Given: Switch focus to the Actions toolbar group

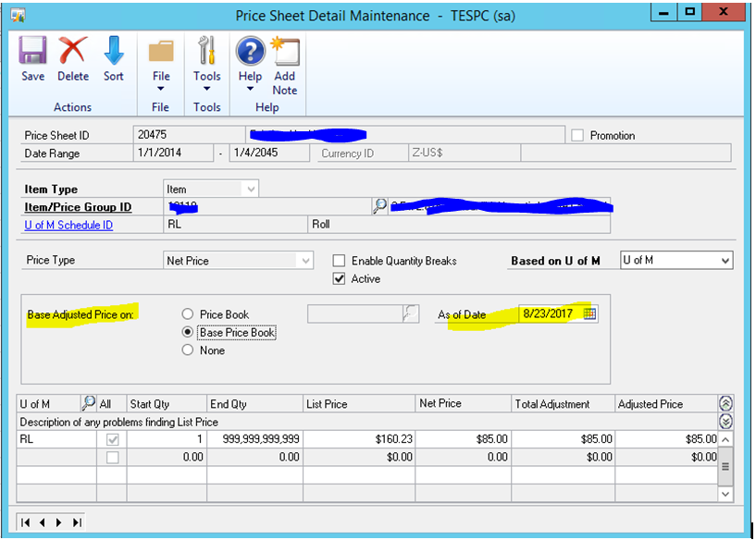Looking at the screenshot, I should coord(72,107).
